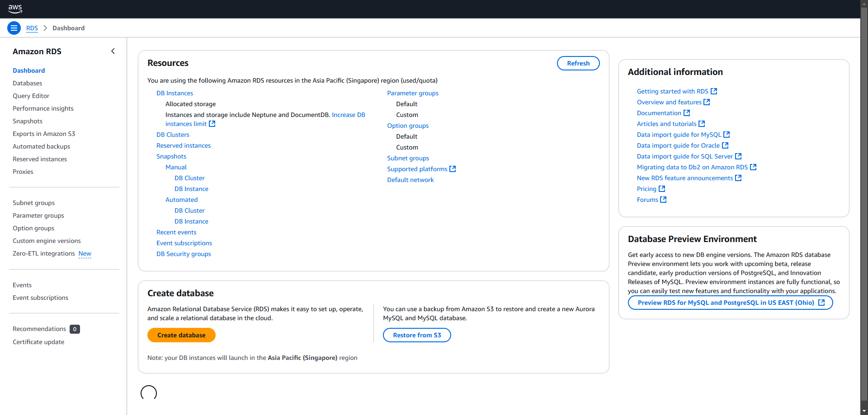
Task: Open Event subscriptions in the sidebar
Action: (x=41, y=298)
